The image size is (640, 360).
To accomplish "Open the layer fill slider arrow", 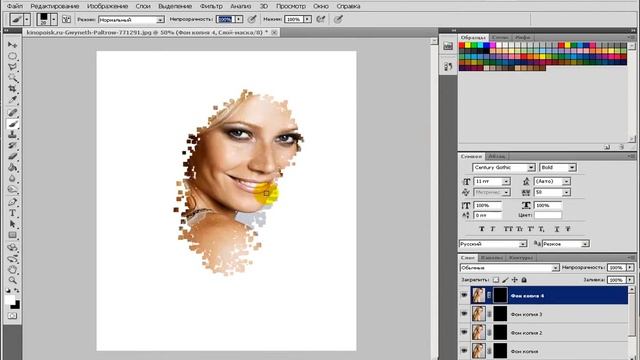I will coord(630,280).
